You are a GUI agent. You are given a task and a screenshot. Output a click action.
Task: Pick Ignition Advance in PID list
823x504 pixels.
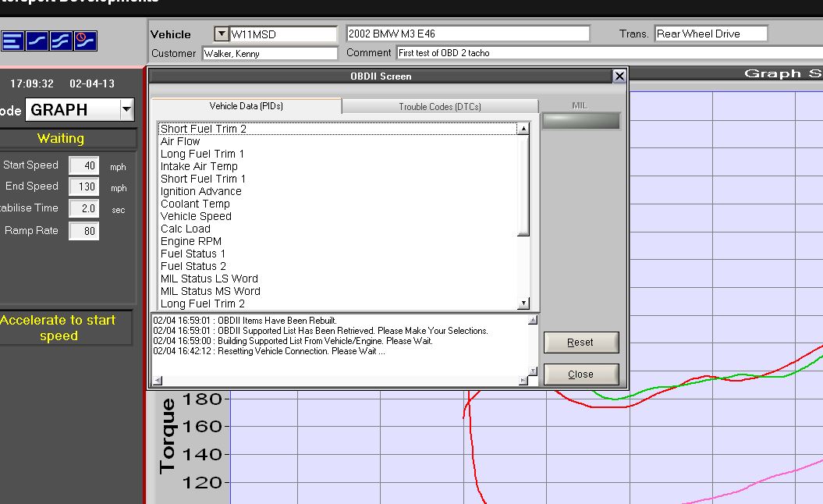click(200, 191)
